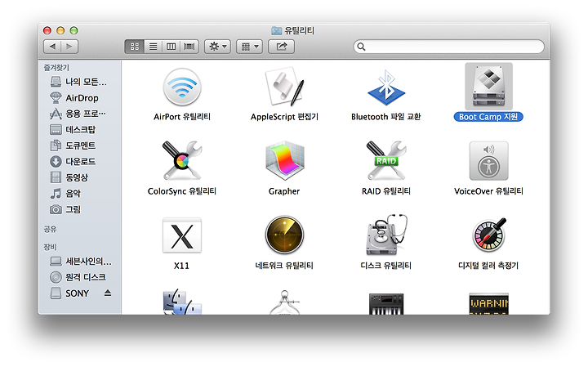Open 데스크탑 in the sidebar
Image resolution: width=588 pixels, height=367 pixels.
(79, 130)
